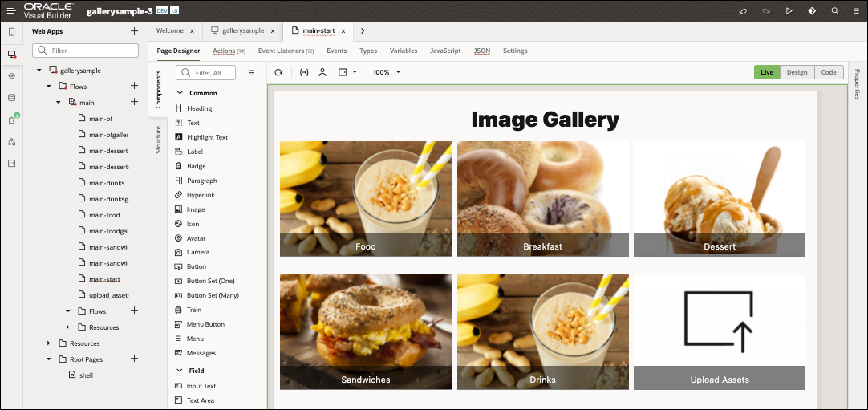Open the Structure side tab
868x410 pixels.
pyautogui.click(x=158, y=140)
